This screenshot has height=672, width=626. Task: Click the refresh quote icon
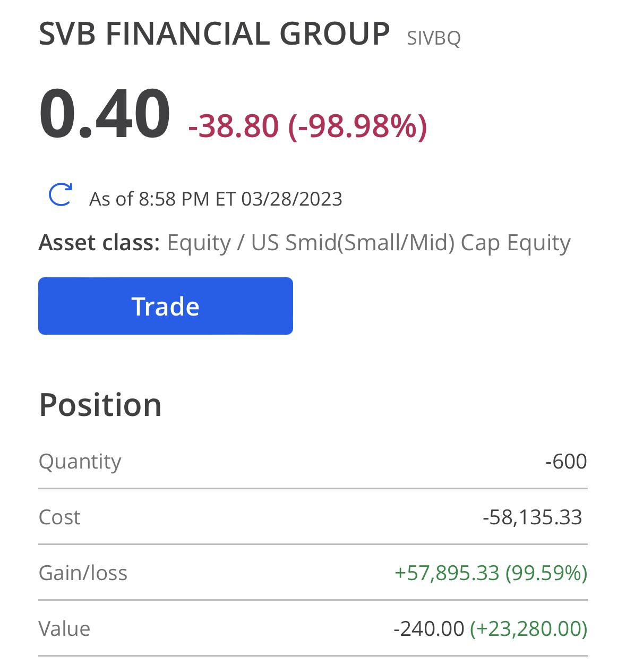pyautogui.click(x=61, y=194)
